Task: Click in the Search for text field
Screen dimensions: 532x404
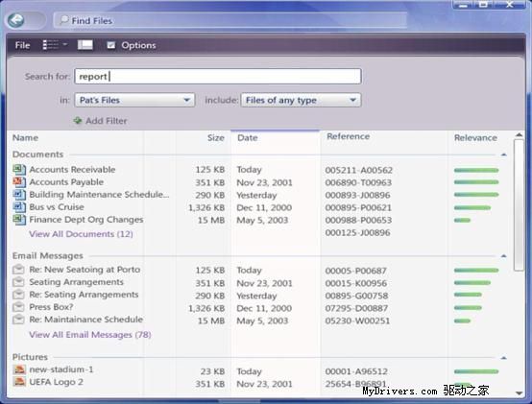Action: (218, 76)
